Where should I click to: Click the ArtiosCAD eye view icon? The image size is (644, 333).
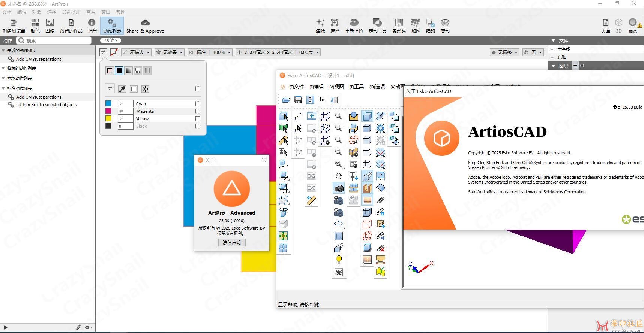click(x=339, y=272)
